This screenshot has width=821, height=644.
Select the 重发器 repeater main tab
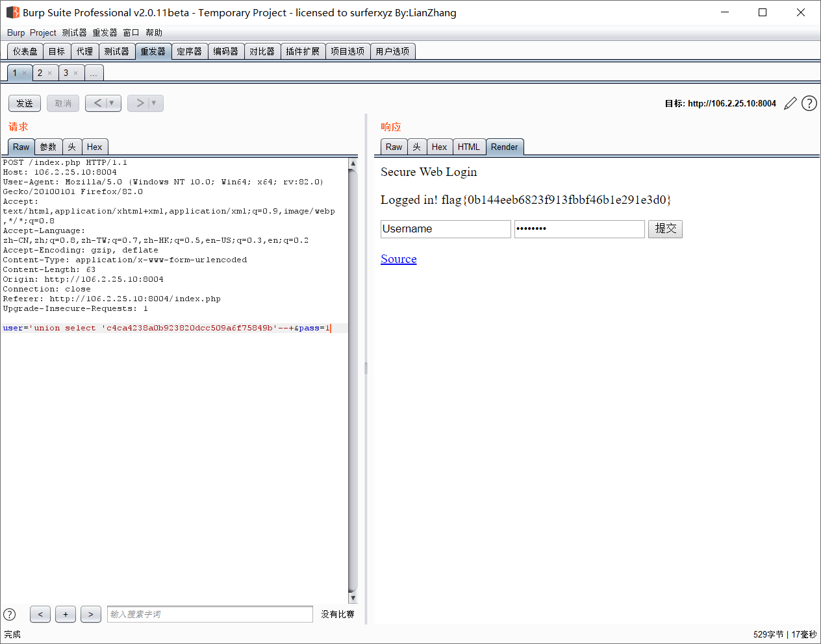153,51
